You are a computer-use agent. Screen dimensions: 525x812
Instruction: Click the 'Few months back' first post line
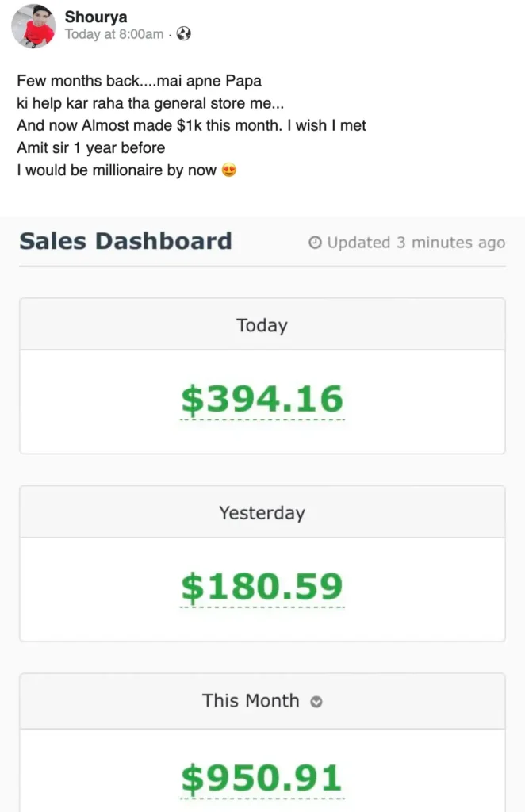tap(139, 81)
